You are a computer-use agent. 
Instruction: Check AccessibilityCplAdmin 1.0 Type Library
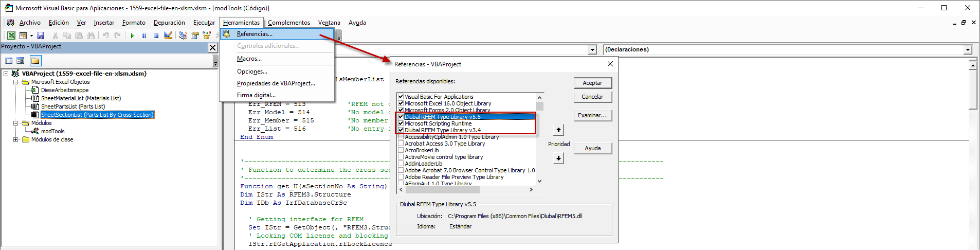(x=401, y=137)
